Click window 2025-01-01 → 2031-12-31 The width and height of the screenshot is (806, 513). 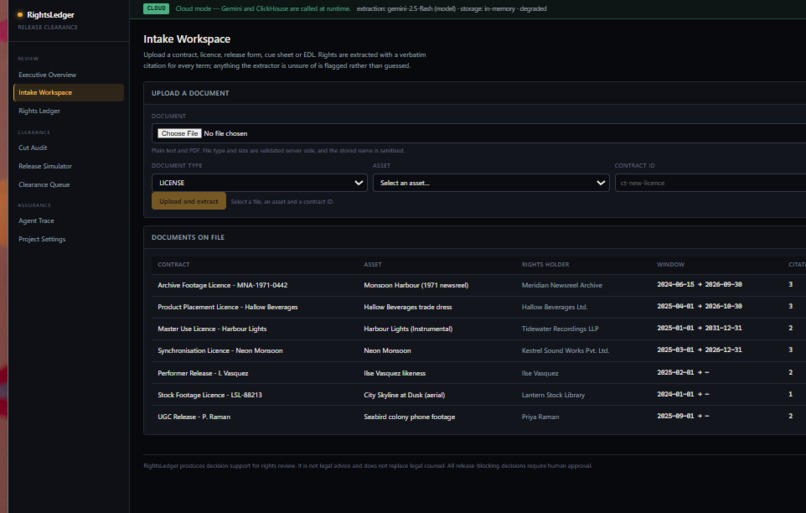point(699,328)
